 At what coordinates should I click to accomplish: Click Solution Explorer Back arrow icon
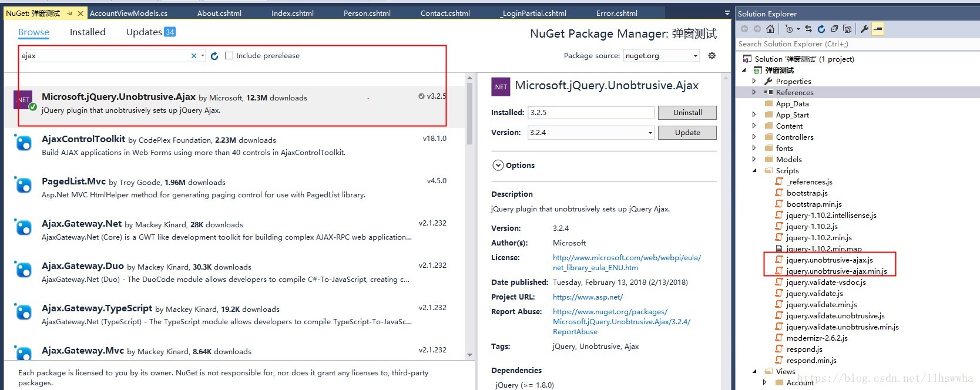744,29
